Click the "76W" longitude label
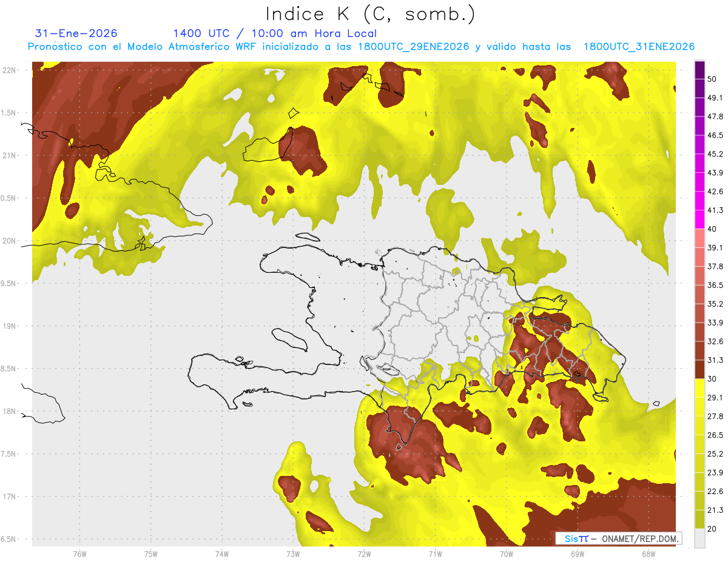 tap(79, 554)
